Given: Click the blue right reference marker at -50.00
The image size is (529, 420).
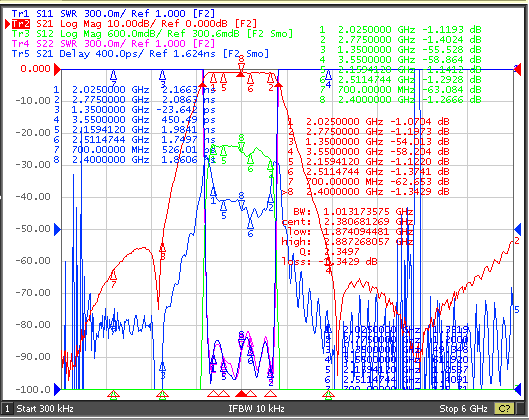Looking at the screenshot, I should tap(518, 229).
